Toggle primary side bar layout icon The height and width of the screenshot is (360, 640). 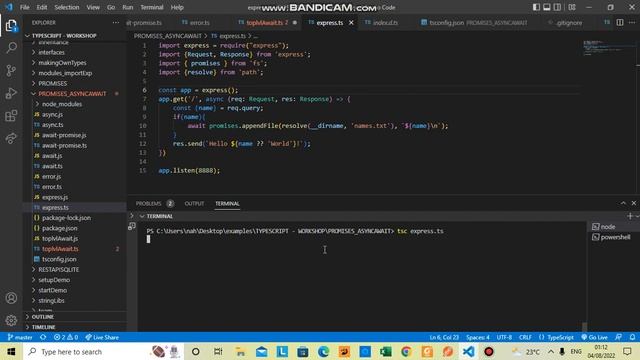pos(536,7)
